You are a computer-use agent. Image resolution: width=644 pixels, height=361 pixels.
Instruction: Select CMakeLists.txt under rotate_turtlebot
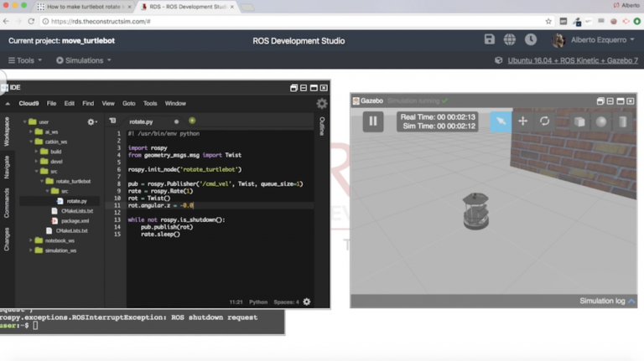[x=77, y=211]
